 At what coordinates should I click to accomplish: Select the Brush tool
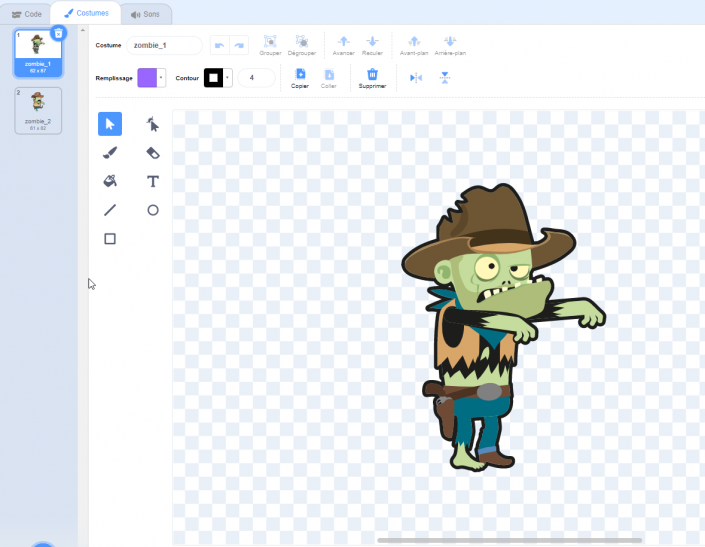pos(110,153)
